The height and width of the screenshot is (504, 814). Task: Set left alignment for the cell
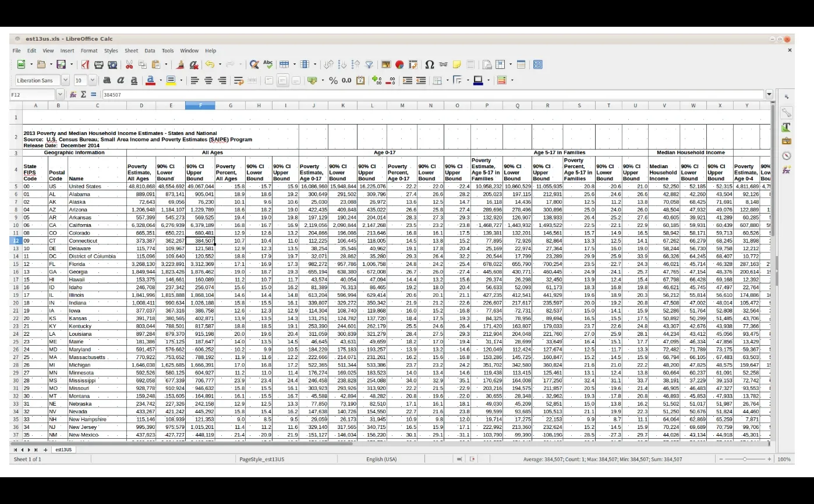(x=194, y=80)
